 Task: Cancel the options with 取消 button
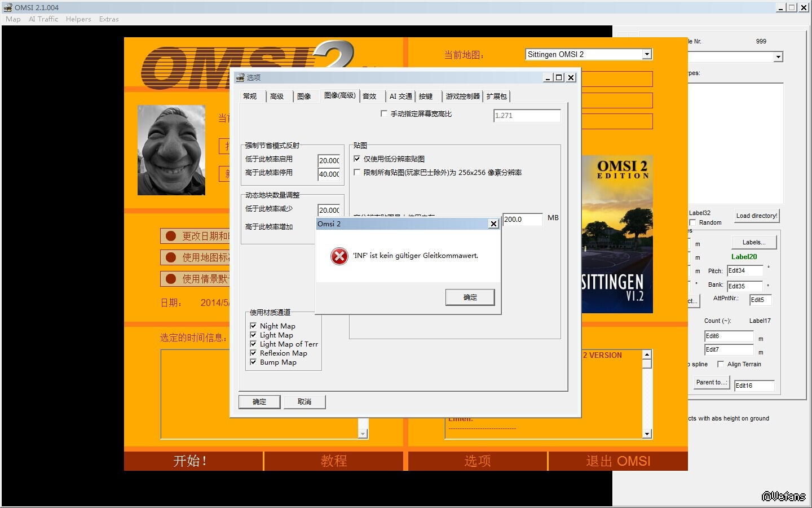tap(304, 402)
